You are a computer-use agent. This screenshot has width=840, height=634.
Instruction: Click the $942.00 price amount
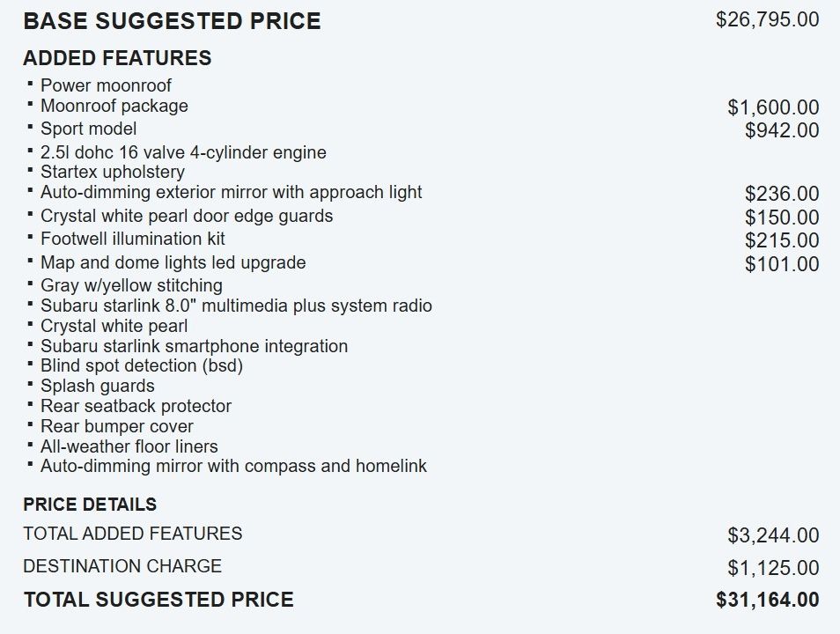tap(782, 130)
